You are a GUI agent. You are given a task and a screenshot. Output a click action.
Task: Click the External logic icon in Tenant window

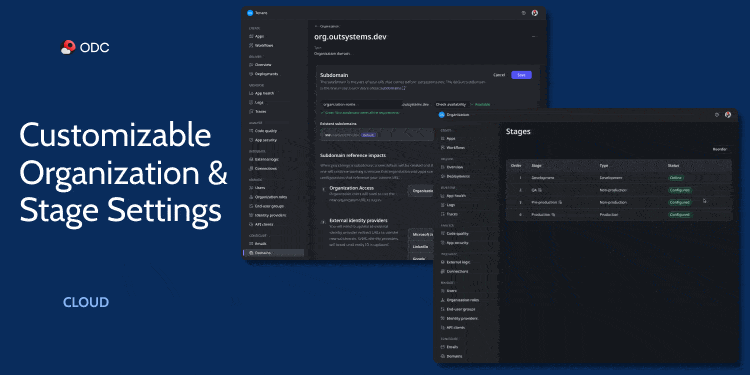pyautogui.click(x=251, y=159)
